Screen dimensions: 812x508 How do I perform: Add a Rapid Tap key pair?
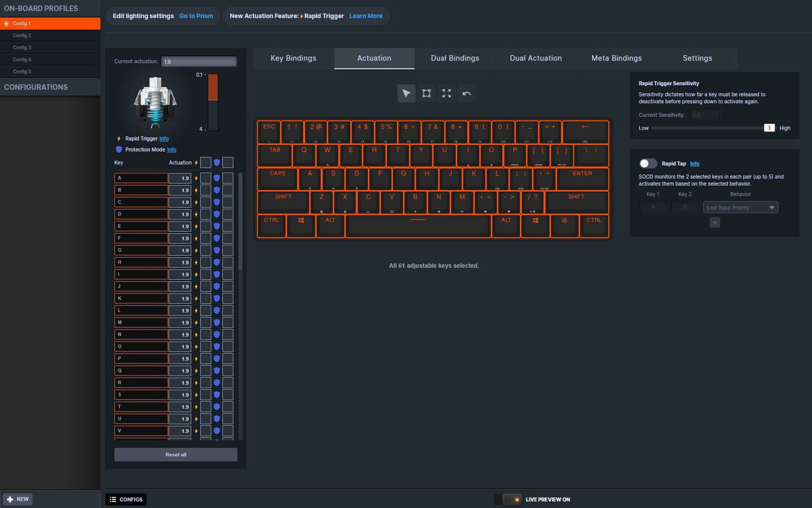coord(715,222)
